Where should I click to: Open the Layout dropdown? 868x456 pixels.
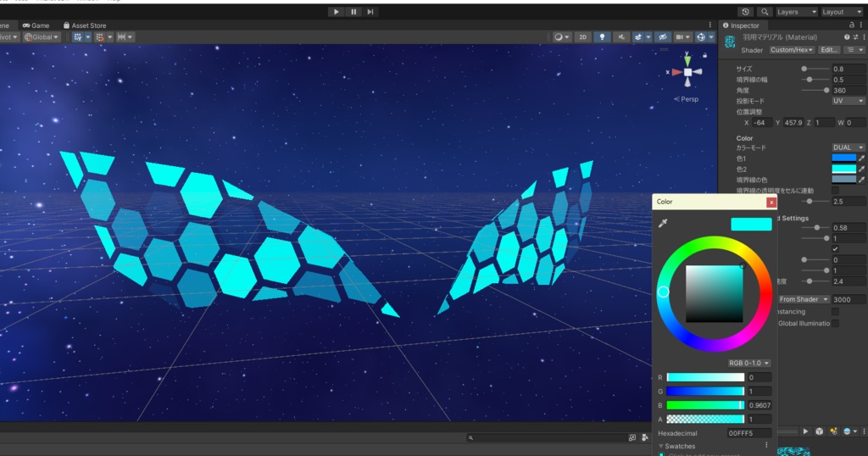842,12
